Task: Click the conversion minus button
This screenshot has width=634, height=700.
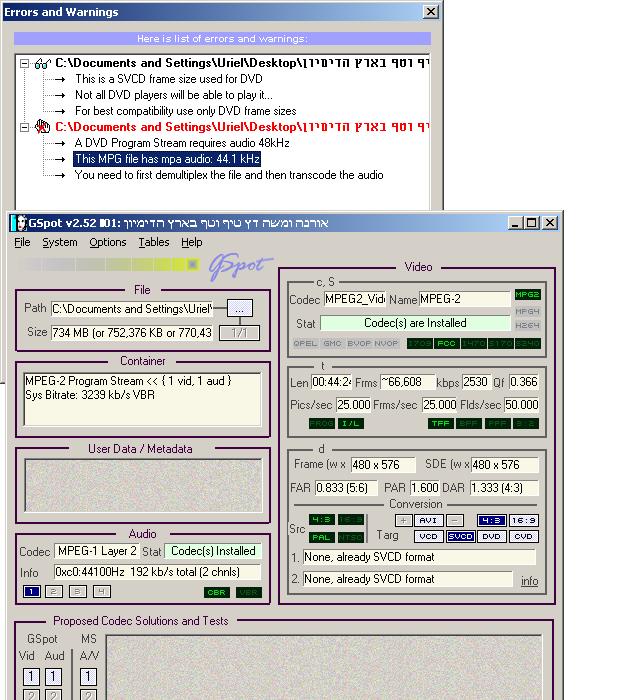Action: 455,520
